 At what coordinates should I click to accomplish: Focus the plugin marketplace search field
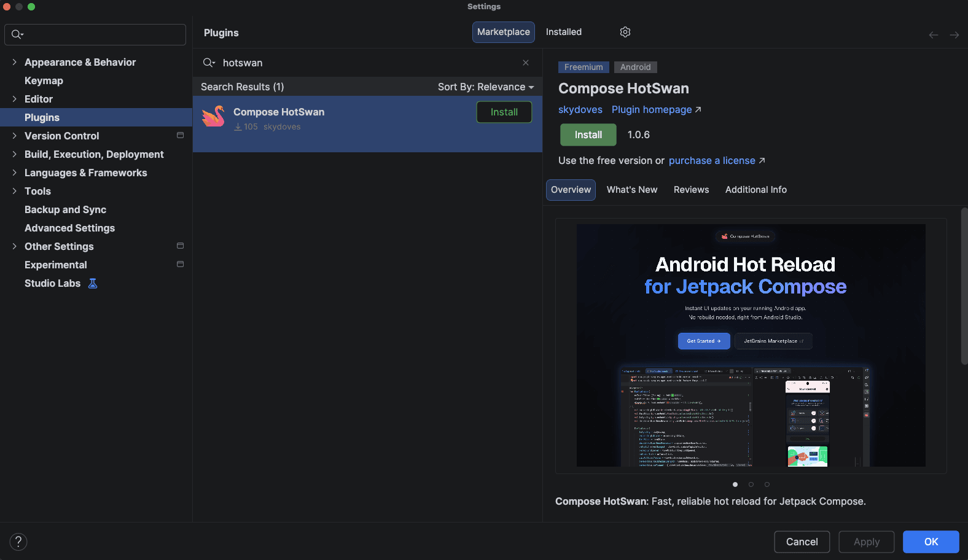coord(367,63)
